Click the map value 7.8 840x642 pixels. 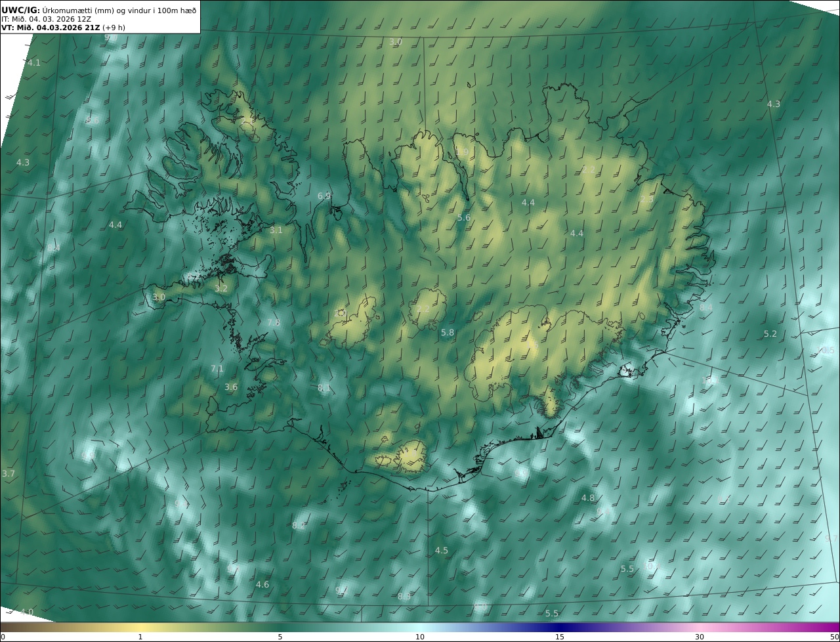[274, 323]
